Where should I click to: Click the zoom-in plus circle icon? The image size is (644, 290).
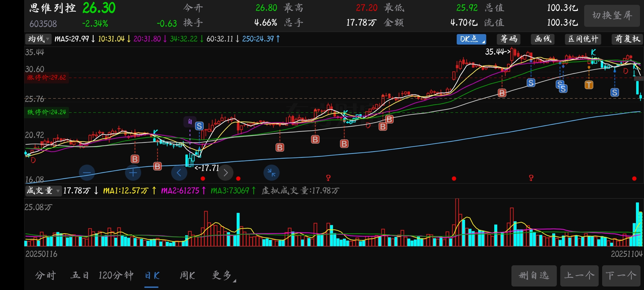click(133, 173)
